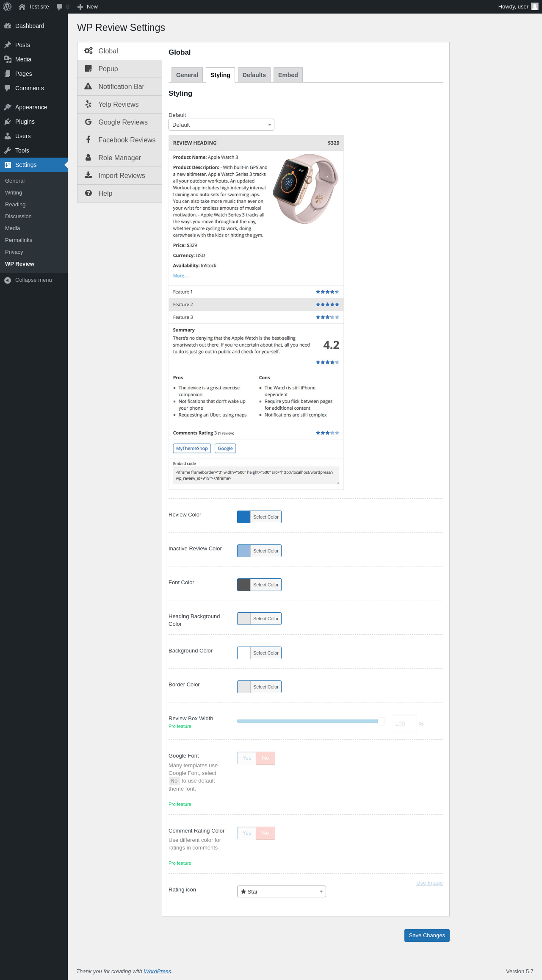The height and width of the screenshot is (980, 542).
Task: Click the Review Box Width percent field
Action: (404, 724)
